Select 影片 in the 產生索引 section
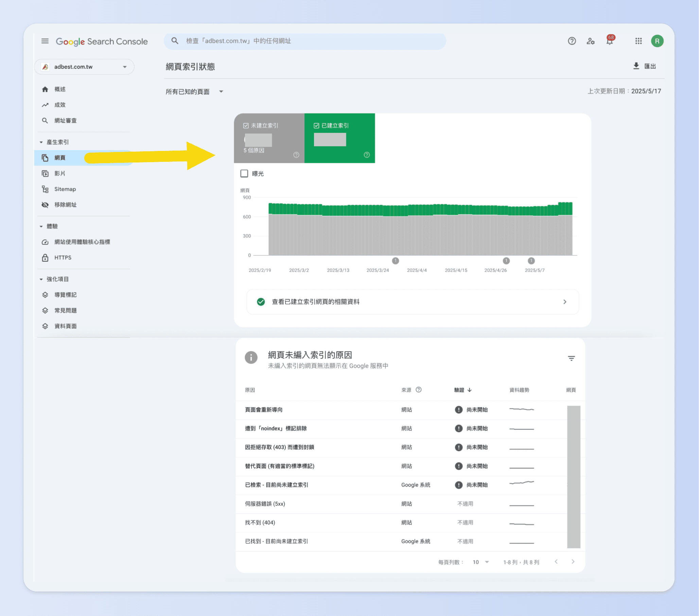This screenshot has height=616, width=699. 60,173
